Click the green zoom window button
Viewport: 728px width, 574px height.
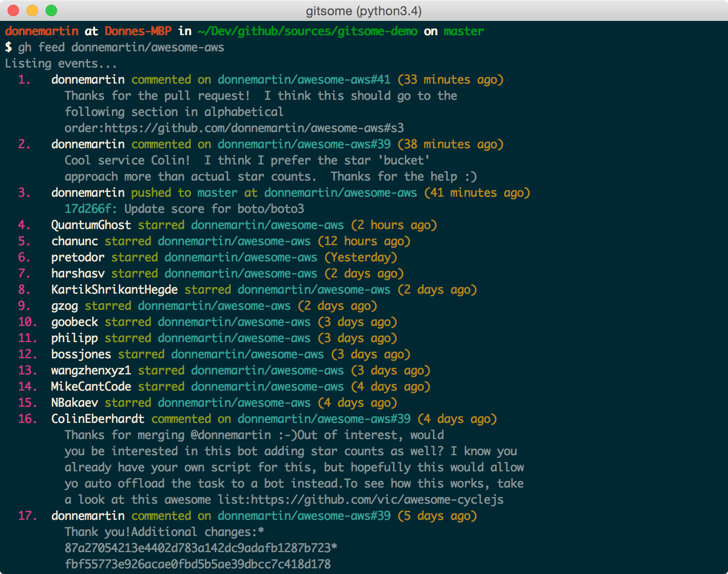[x=51, y=10]
